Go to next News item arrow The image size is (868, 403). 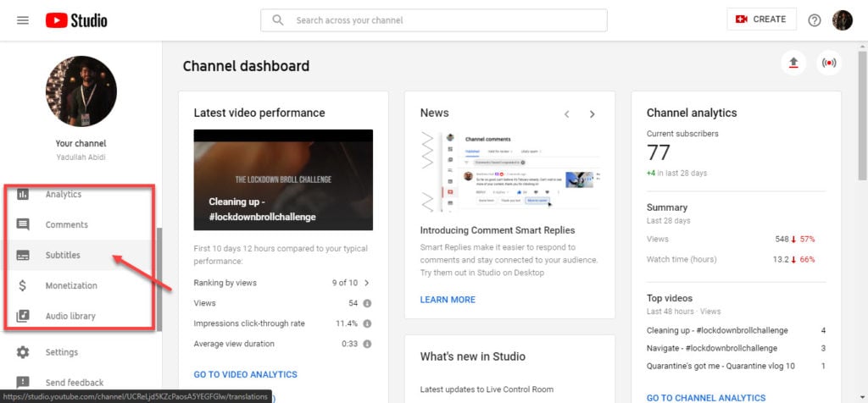(593, 114)
